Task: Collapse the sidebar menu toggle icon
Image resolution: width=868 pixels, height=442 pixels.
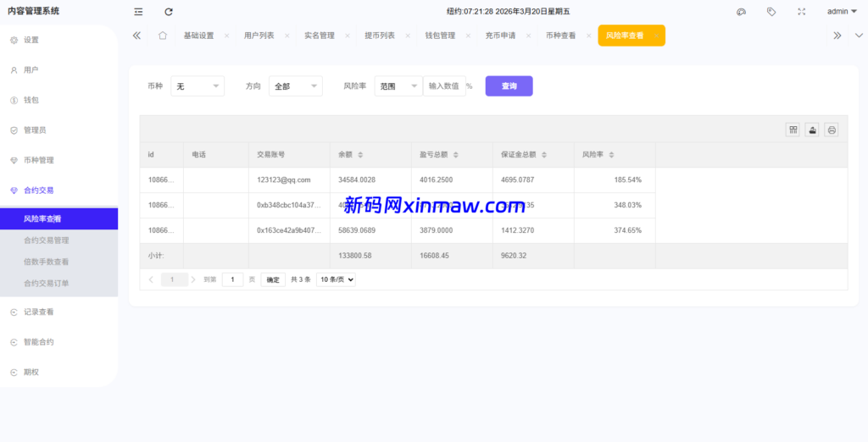Action: (x=138, y=12)
